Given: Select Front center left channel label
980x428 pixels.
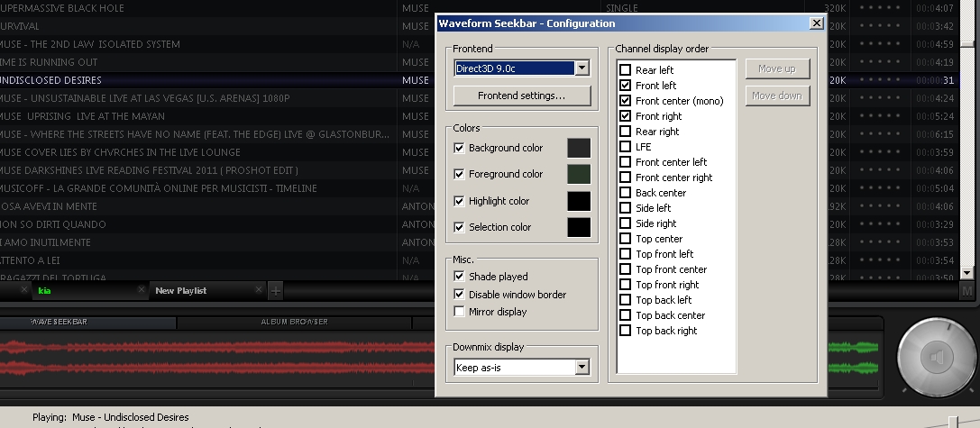Looking at the screenshot, I should tap(672, 162).
